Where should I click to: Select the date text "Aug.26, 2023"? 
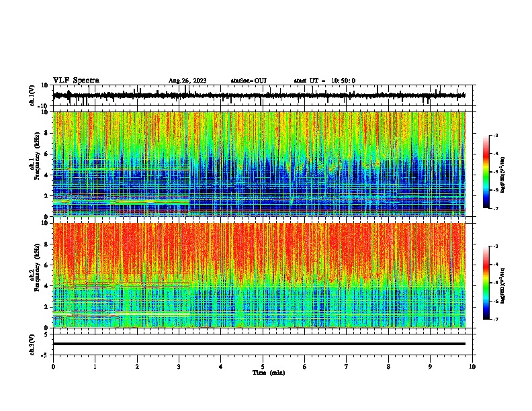187,81
